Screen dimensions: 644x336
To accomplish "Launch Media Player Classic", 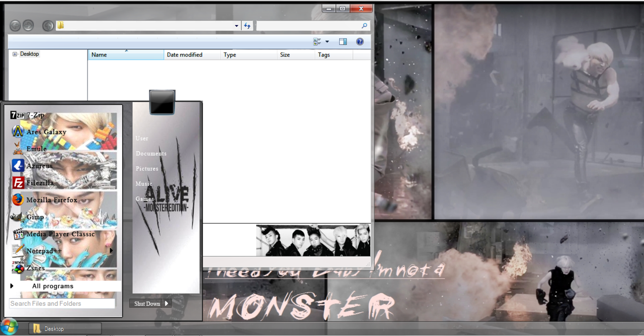I will point(53,234).
